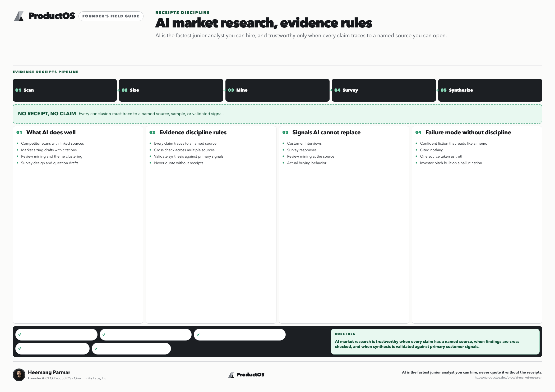
Task: Click 'Review mining at the source'
Action: 311,157
